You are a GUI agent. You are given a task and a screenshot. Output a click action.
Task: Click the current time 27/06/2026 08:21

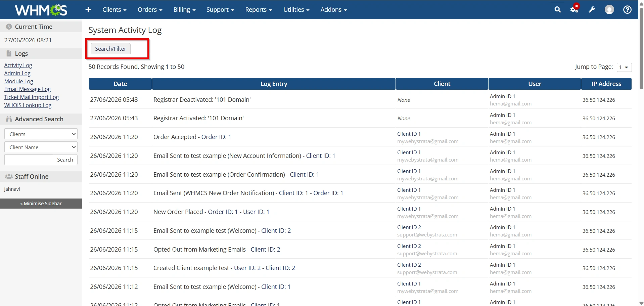click(28, 40)
